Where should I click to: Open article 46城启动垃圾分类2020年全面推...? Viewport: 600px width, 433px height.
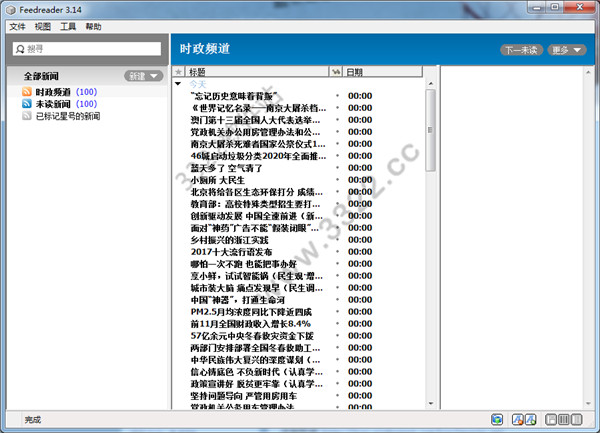coord(258,156)
